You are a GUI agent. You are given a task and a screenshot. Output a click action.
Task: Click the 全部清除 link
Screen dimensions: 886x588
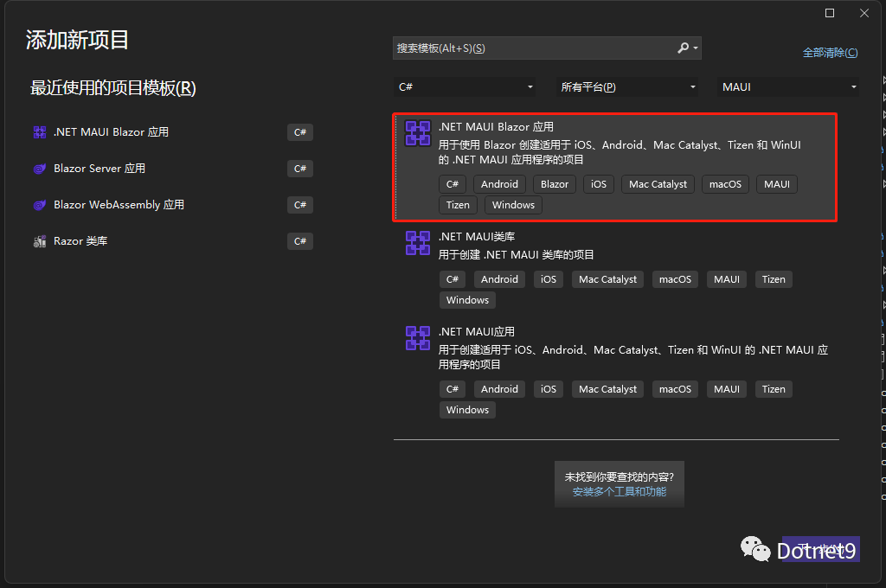click(830, 53)
